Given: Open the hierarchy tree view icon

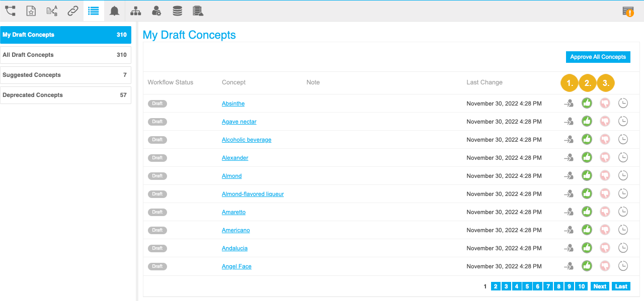Looking at the screenshot, I should coord(135,11).
